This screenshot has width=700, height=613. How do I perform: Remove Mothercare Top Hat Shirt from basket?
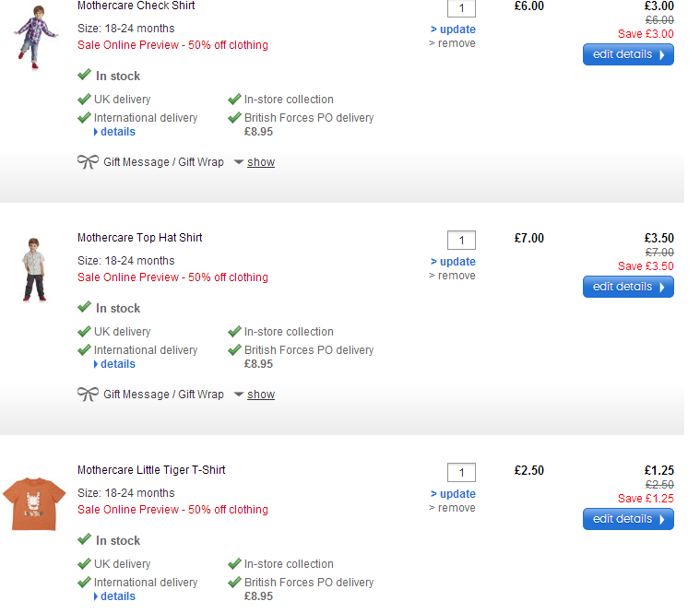[457, 276]
